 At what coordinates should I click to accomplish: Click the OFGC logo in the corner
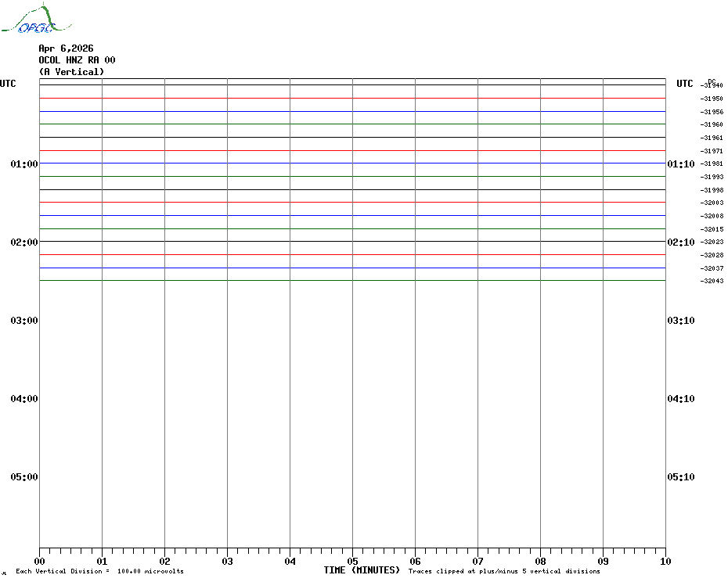tap(29, 20)
